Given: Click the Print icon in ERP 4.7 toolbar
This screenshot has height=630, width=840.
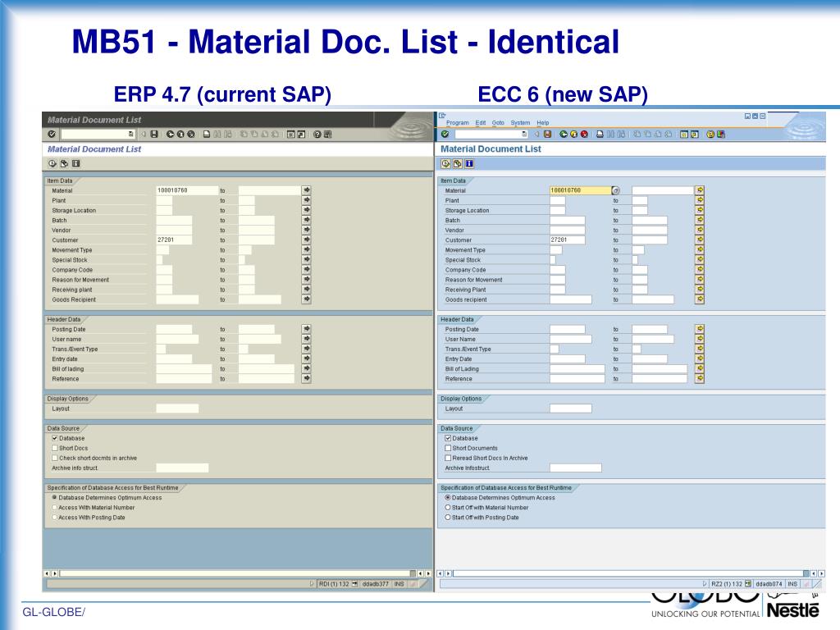Looking at the screenshot, I should point(207,135).
